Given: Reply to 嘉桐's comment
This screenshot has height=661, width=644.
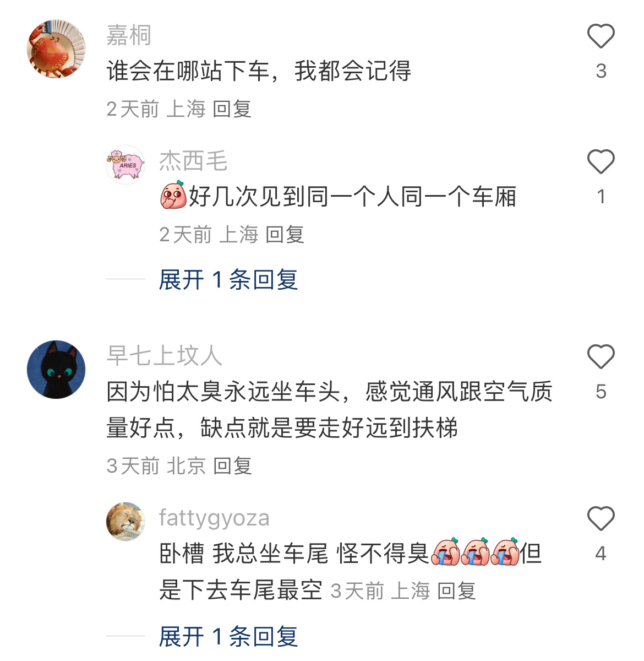Looking at the screenshot, I should (232, 109).
